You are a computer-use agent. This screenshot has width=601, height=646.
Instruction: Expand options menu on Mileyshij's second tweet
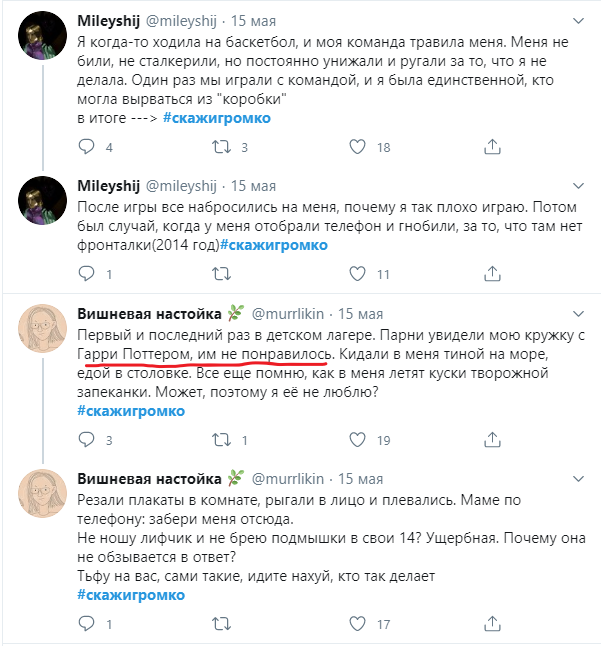(578, 185)
